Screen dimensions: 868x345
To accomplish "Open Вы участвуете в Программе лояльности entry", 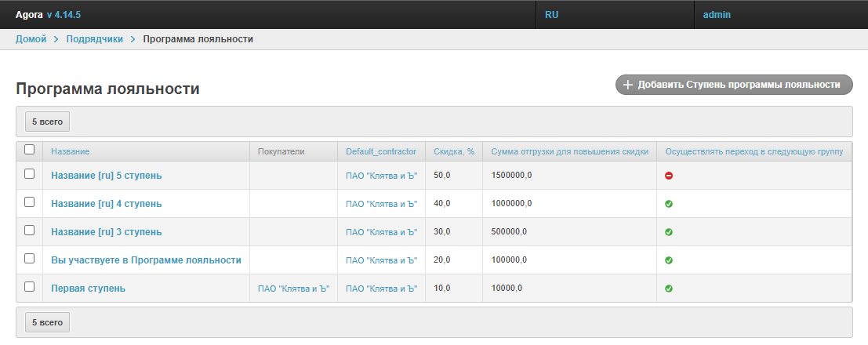I will [x=146, y=260].
